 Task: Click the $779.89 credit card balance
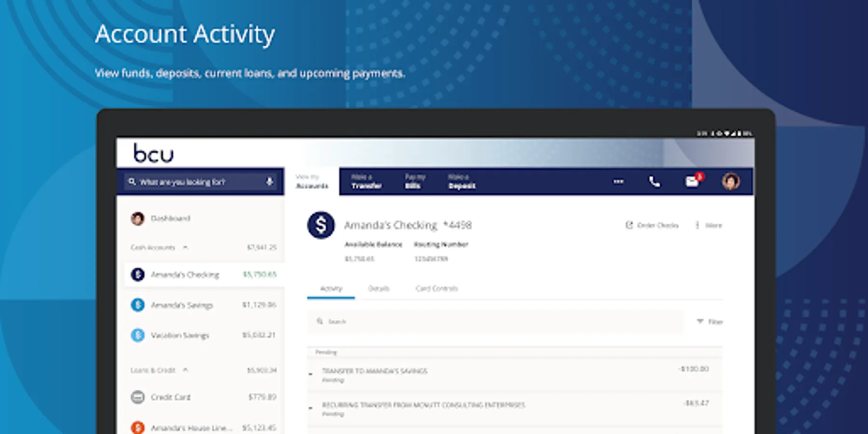(262, 397)
